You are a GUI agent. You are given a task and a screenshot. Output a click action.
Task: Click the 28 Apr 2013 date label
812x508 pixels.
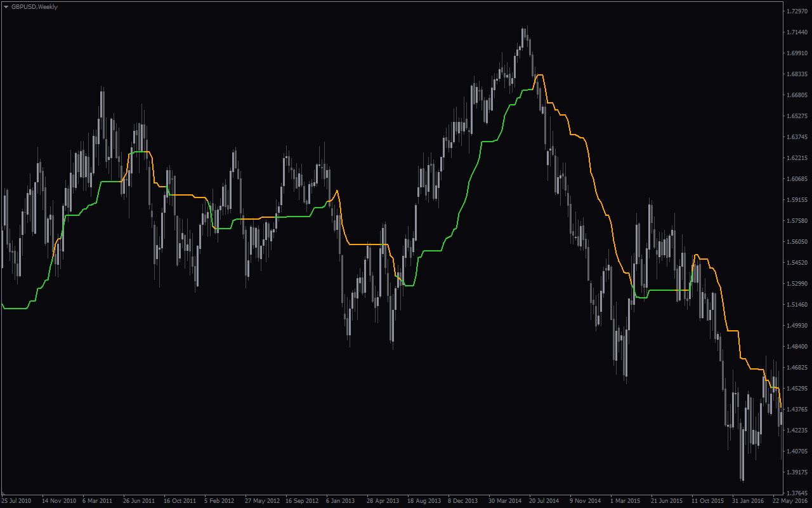(x=383, y=501)
